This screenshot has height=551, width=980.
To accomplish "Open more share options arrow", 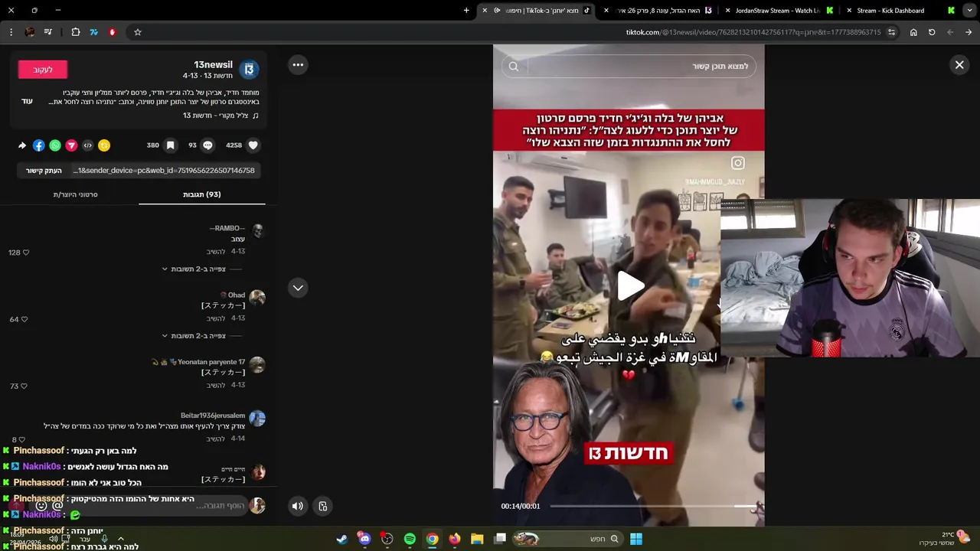I will coord(22,145).
